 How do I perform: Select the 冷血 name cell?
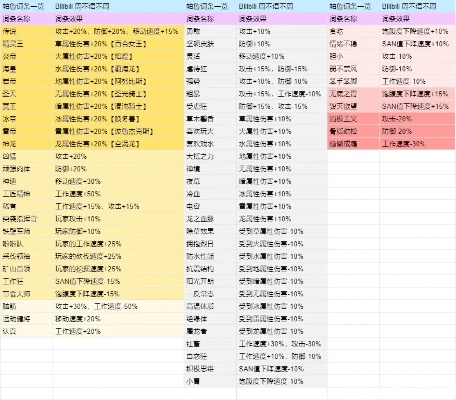tap(210, 194)
